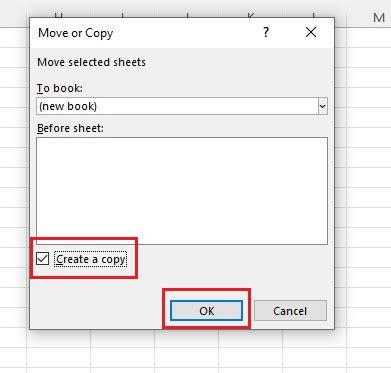
Task: Confirm with the OK button
Action: click(x=206, y=311)
